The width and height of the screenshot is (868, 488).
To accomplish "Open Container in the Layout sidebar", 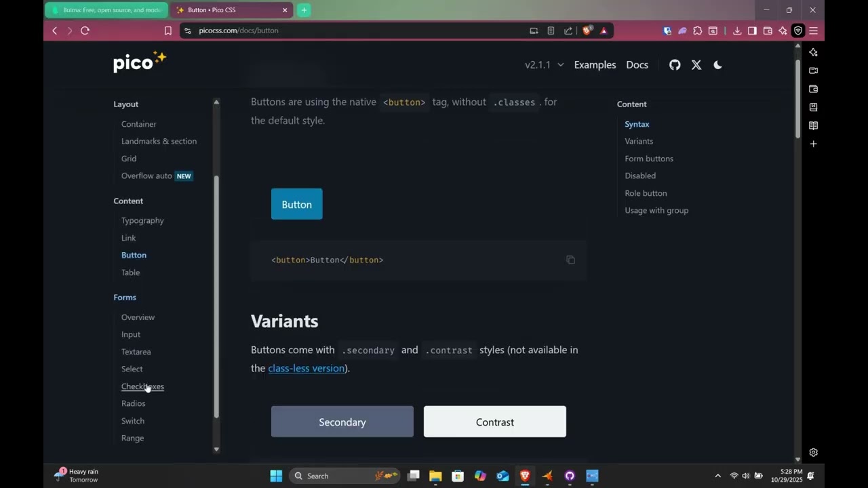I will [139, 124].
